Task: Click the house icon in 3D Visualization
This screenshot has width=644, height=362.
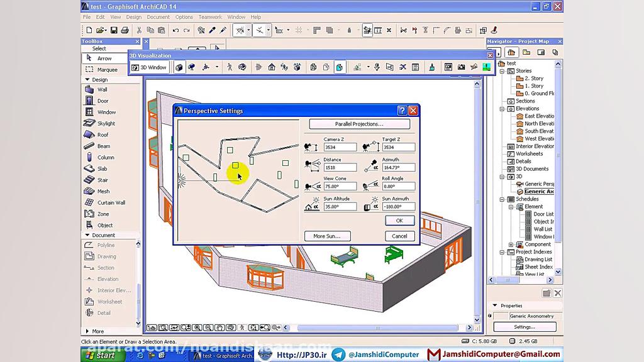Action: point(272,67)
